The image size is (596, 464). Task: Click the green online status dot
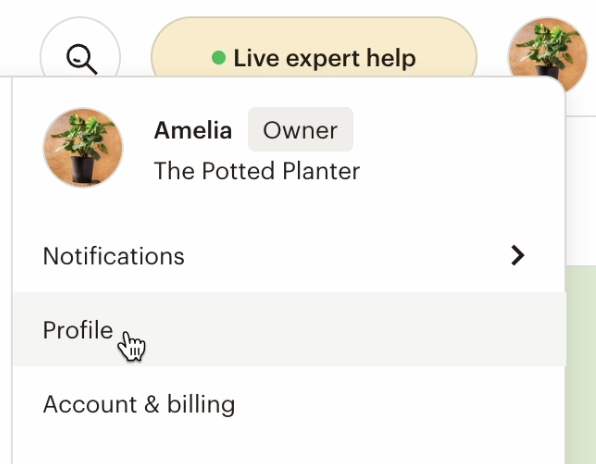(219, 58)
